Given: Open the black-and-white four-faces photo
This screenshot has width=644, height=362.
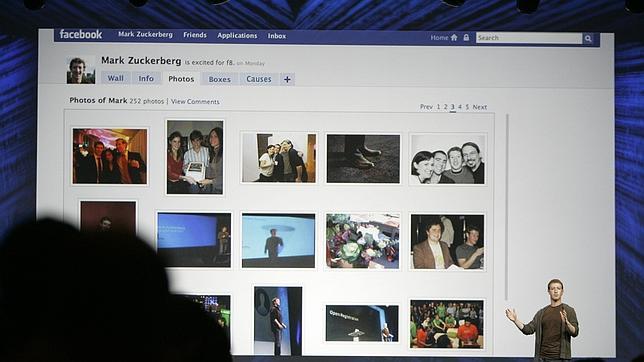Looking at the screenshot, I should pyautogui.click(x=448, y=159).
